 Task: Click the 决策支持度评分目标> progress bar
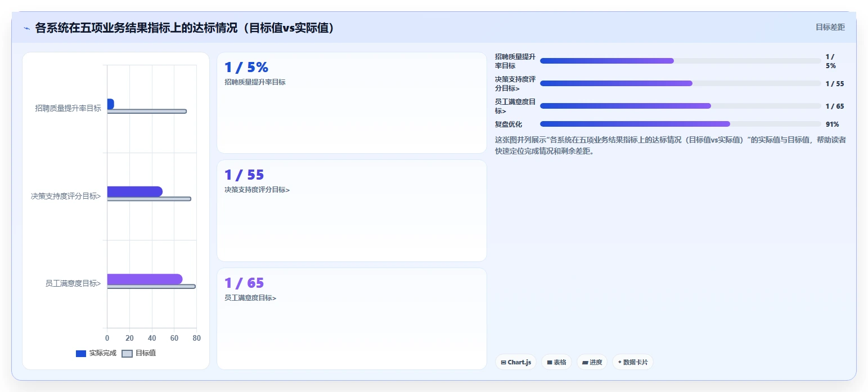(x=681, y=83)
